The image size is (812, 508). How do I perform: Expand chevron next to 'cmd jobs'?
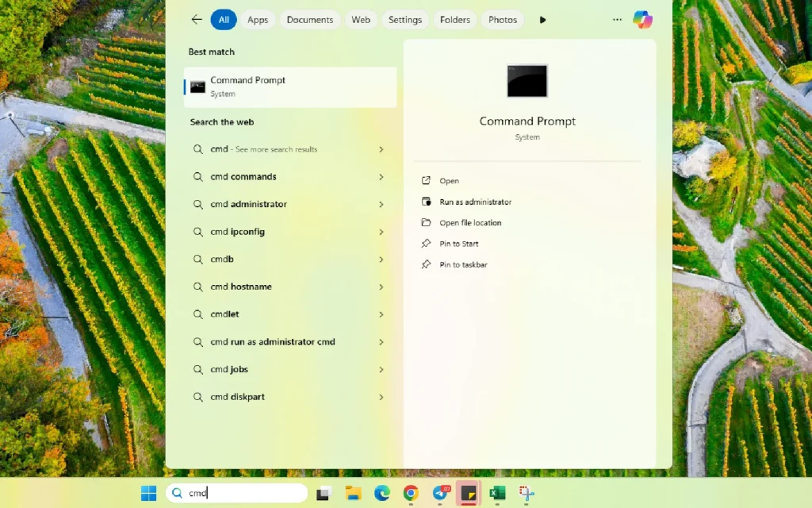click(x=381, y=370)
